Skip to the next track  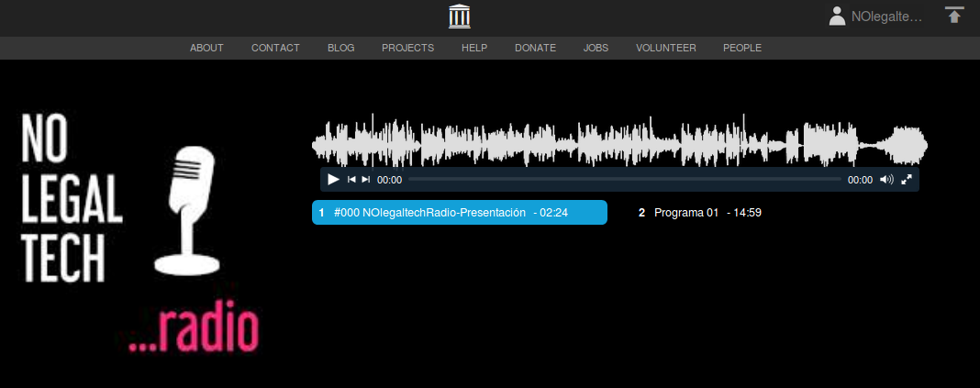click(x=365, y=179)
